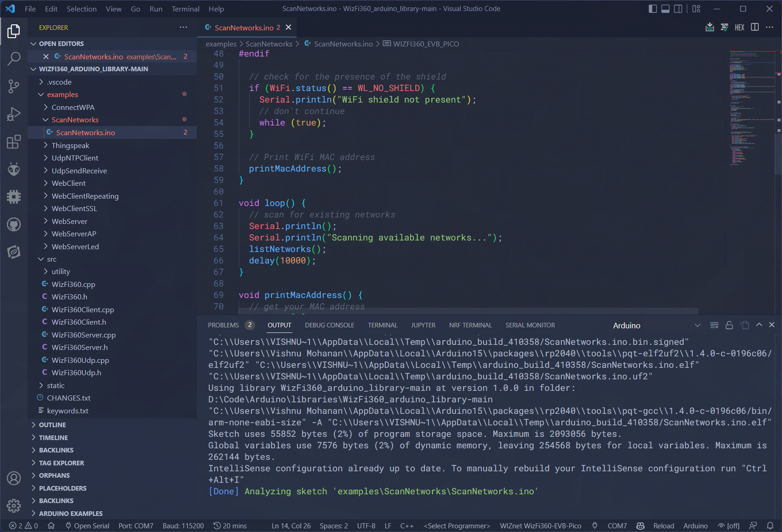
Task: Click notifications bell in status bar
Action: tap(770, 526)
